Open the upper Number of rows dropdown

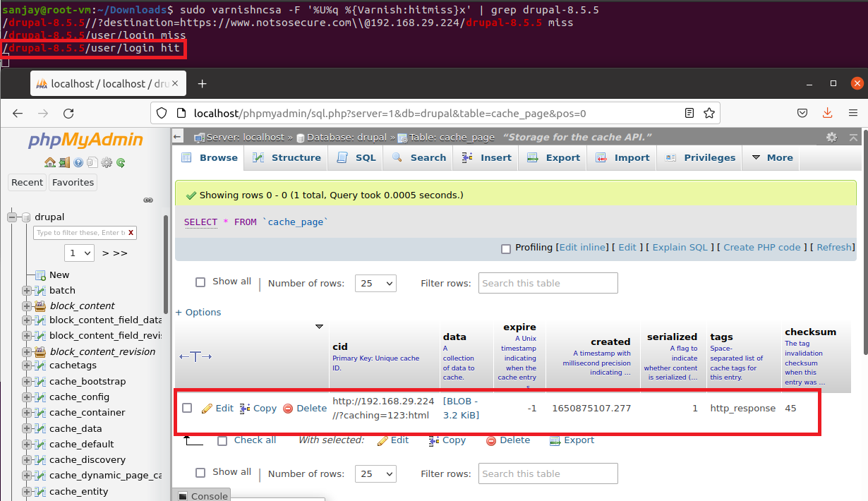coord(376,284)
